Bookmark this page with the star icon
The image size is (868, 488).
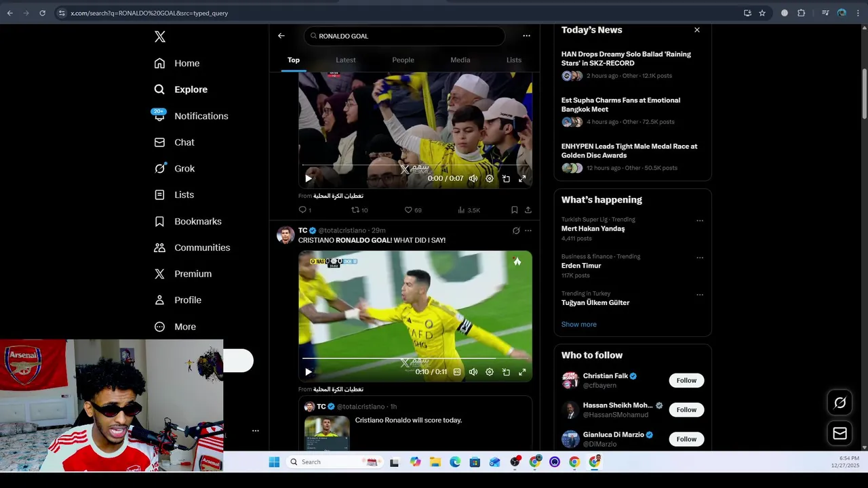coord(762,13)
